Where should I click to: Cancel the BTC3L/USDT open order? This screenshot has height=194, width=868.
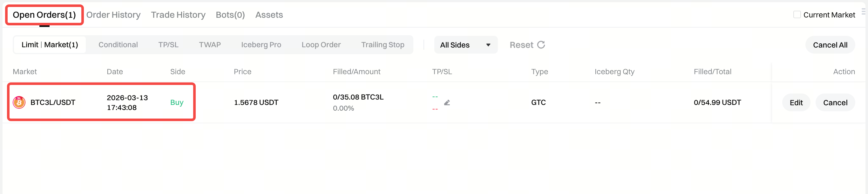[835, 103]
